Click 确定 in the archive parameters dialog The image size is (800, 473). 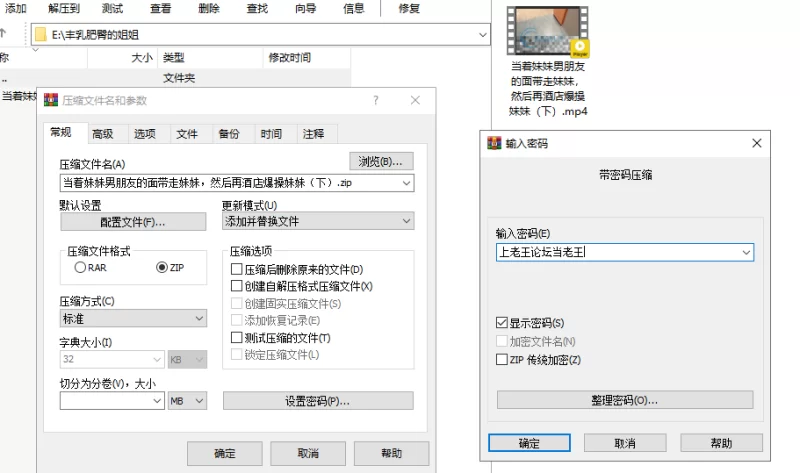pyautogui.click(x=224, y=453)
